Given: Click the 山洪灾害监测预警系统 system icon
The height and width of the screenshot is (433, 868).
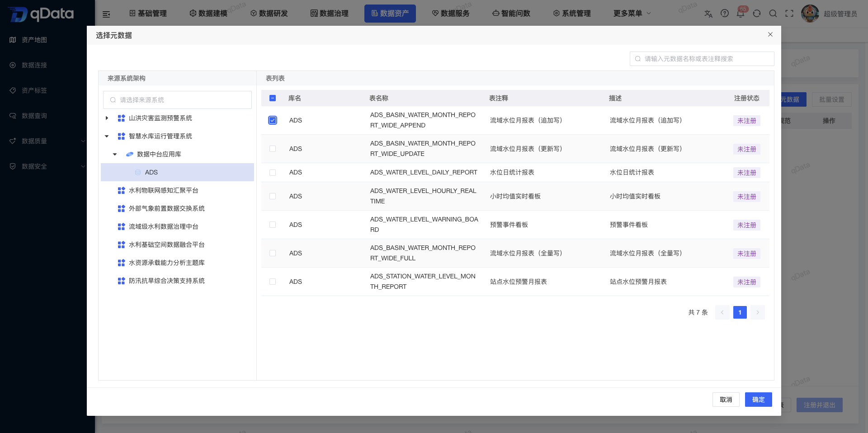Looking at the screenshot, I should coord(121,118).
